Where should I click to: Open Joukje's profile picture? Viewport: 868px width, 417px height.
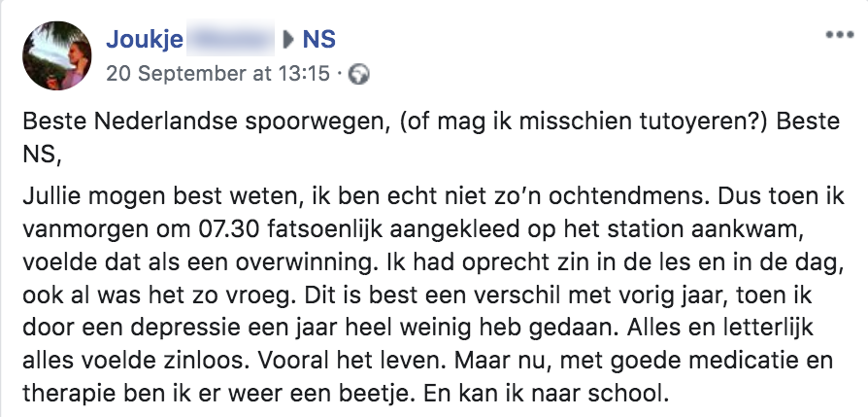point(57,55)
